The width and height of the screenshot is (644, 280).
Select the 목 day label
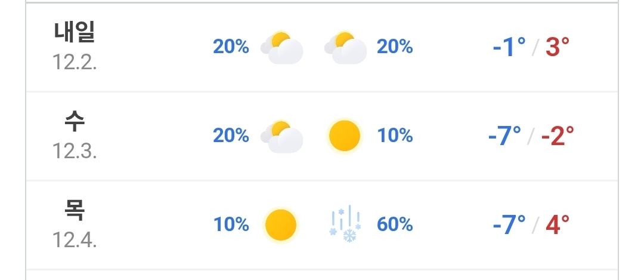(75, 210)
